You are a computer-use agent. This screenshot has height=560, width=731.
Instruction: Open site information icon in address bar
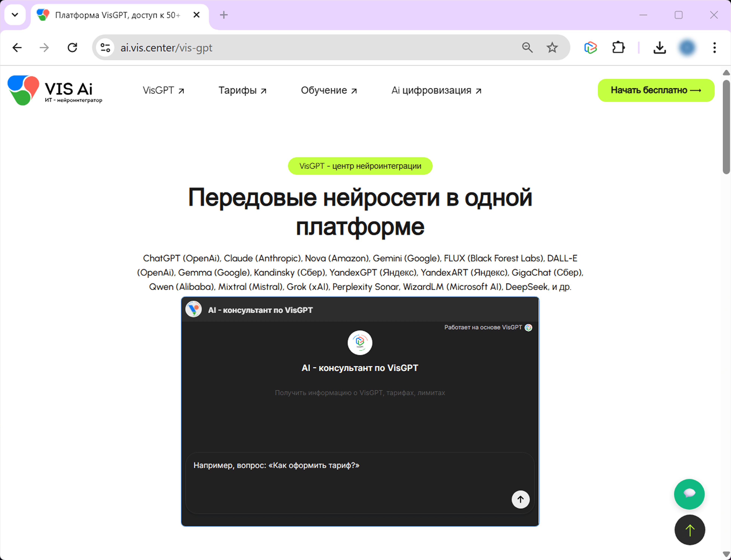(105, 48)
